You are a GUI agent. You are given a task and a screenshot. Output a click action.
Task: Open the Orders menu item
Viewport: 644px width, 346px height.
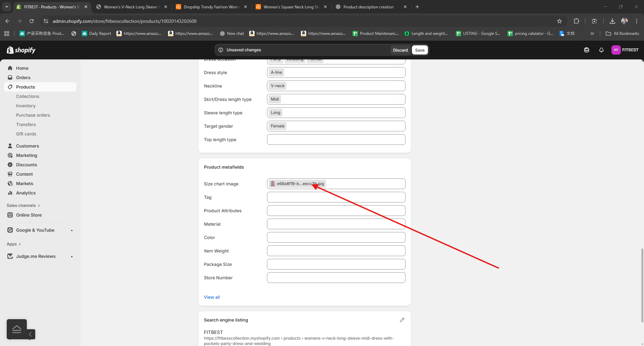(23, 77)
